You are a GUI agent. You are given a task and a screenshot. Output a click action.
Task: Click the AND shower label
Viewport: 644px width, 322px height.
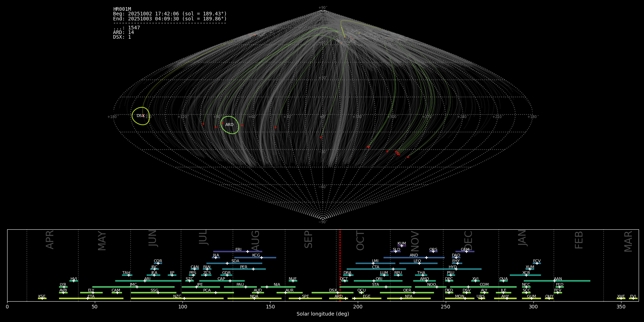pyautogui.click(x=414, y=255)
